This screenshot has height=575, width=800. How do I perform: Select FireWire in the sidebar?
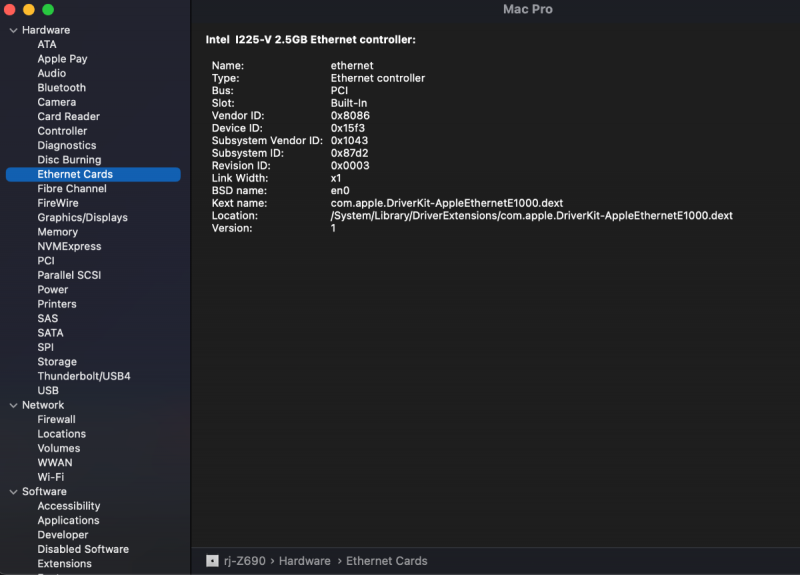58,203
